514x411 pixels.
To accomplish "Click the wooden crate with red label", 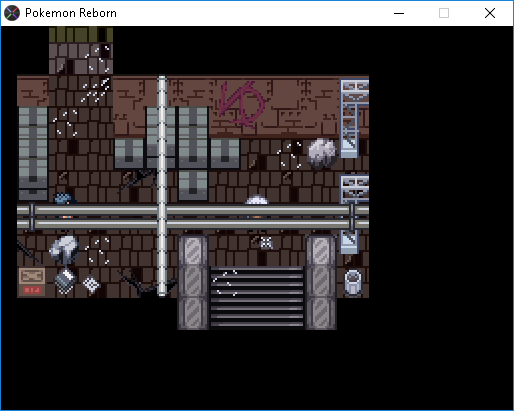I will 32,282.
